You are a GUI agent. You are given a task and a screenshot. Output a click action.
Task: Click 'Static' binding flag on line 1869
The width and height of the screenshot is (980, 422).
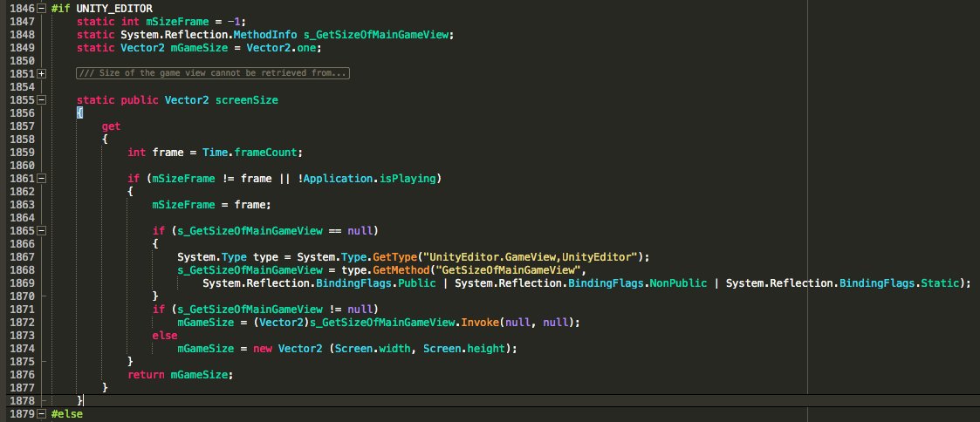[x=939, y=283]
